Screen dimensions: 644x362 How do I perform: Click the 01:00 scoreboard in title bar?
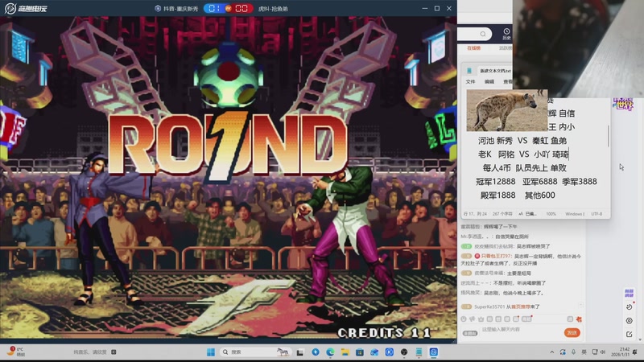click(x=229, y=8)
